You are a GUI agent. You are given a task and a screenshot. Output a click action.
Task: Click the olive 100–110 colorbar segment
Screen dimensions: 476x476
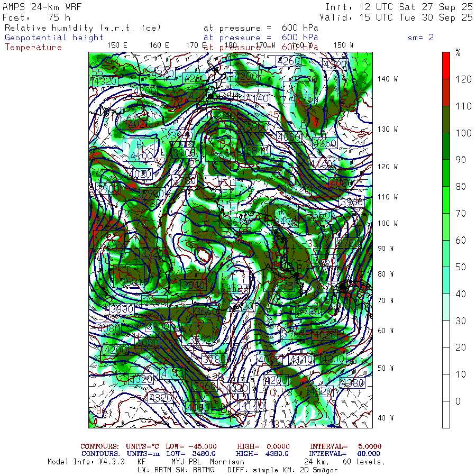pos(446,120)
